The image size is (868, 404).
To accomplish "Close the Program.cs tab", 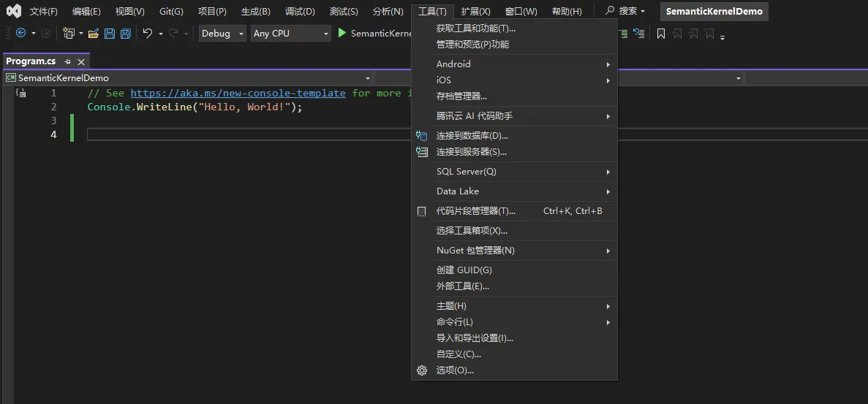I will 81,62.
